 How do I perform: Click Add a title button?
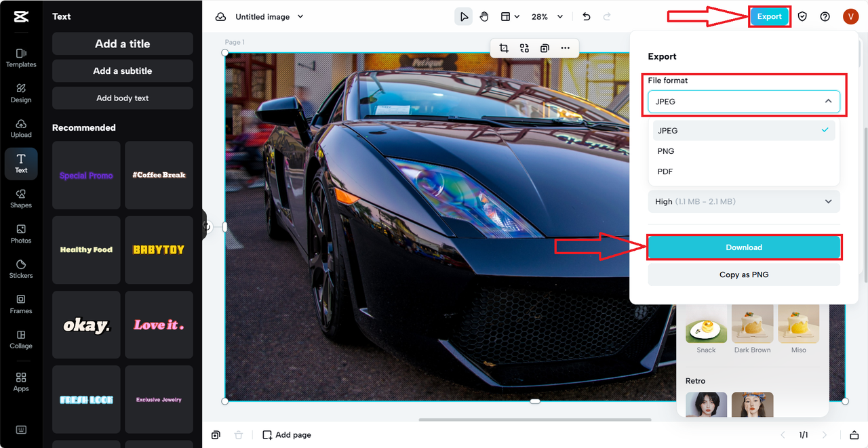123,43
